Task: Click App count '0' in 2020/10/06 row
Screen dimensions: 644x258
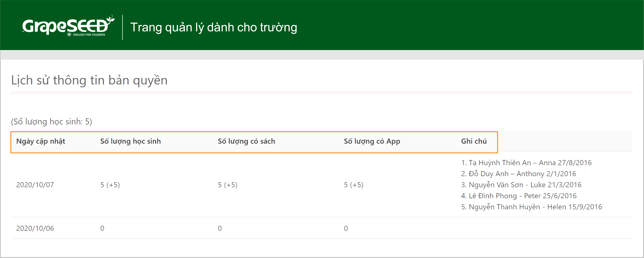Action: coord(346,228)
